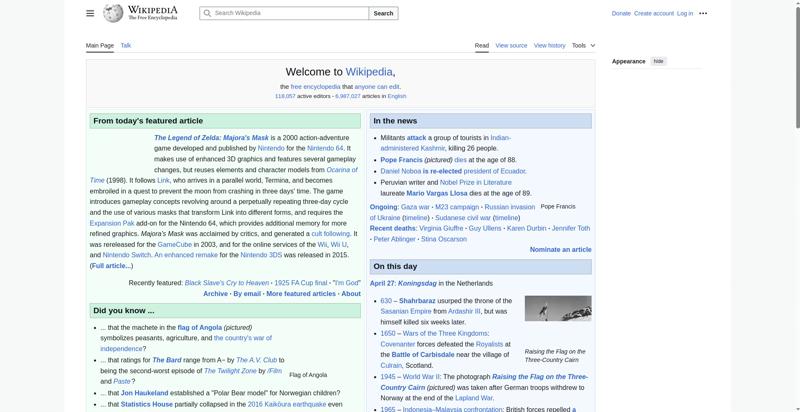This screenshot has width=800, height=412.
Task: Open the Donate link
Action: [621, 14]
